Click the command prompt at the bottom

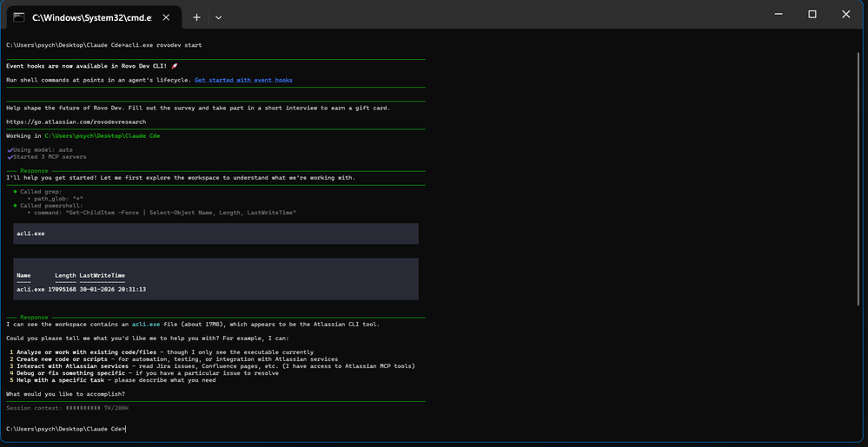click(x=66, y=429)
